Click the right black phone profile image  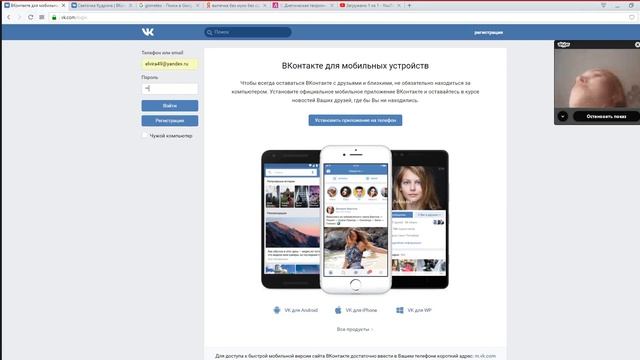coord(420,219)
